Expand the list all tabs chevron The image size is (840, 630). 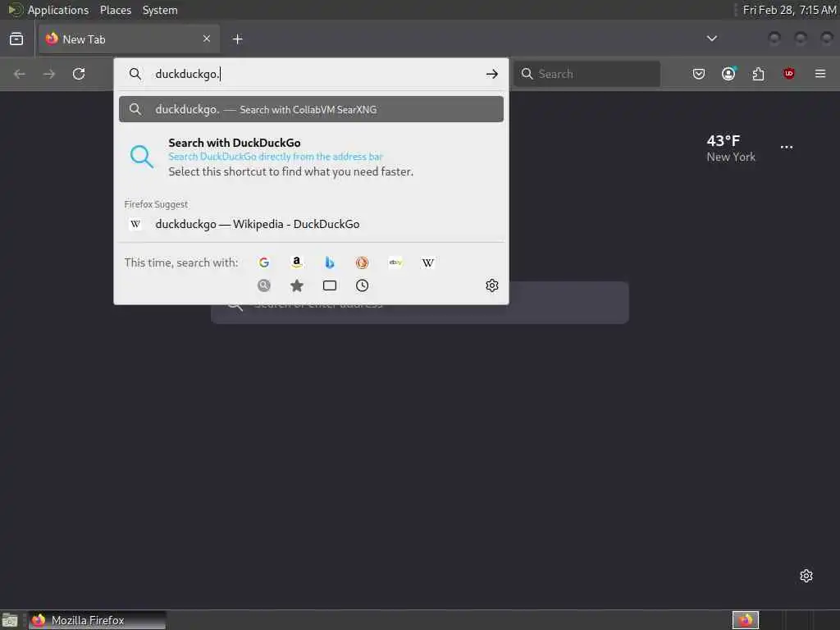[712, 39]
